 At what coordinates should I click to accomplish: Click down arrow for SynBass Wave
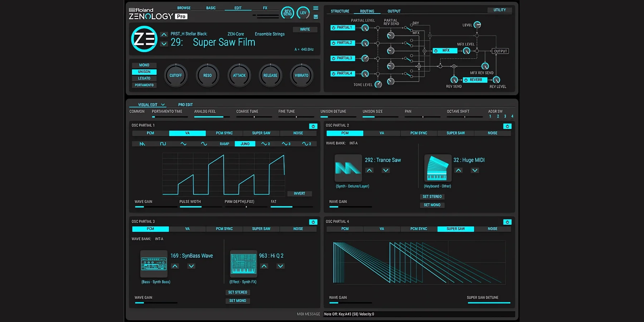point(191,266)
